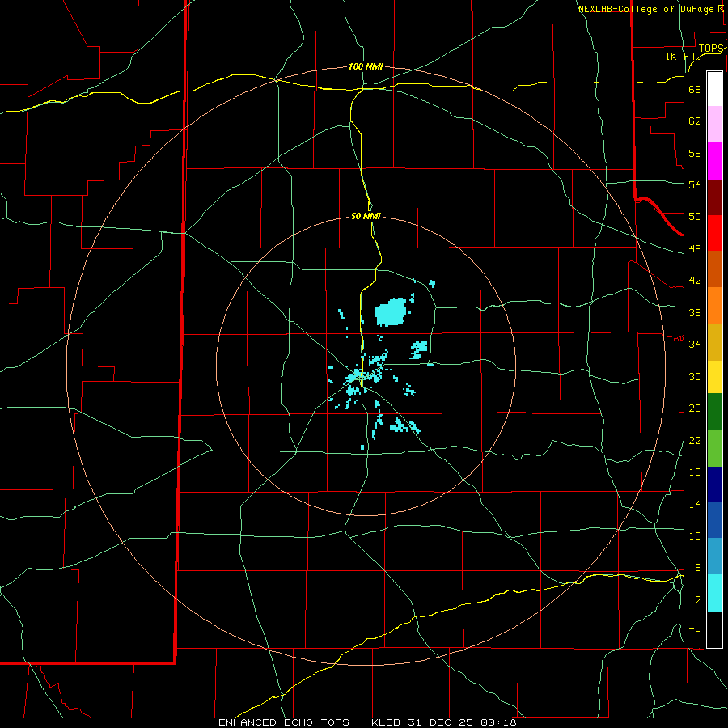Click the legend value 66
The width and height of the screenshot is (728, 728).
[695, 89]
